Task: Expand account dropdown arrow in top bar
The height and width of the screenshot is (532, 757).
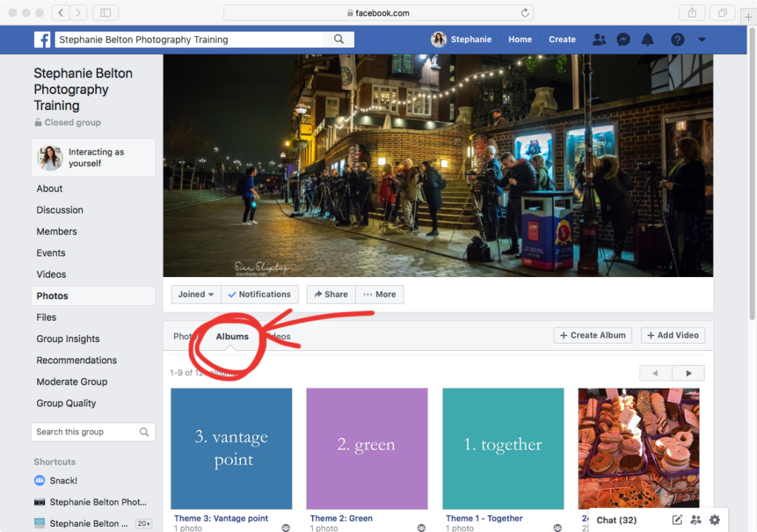Action: (x=702, y=40)
